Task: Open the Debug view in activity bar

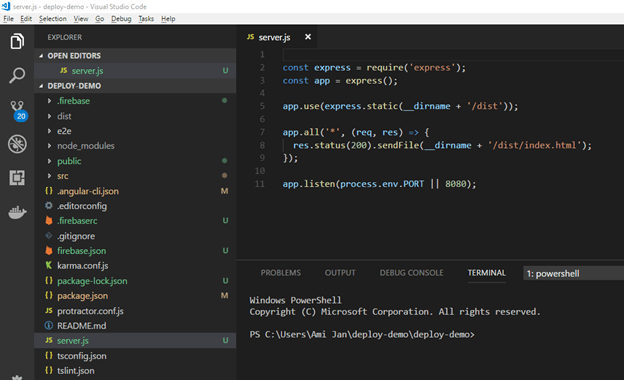Action: 17,144
